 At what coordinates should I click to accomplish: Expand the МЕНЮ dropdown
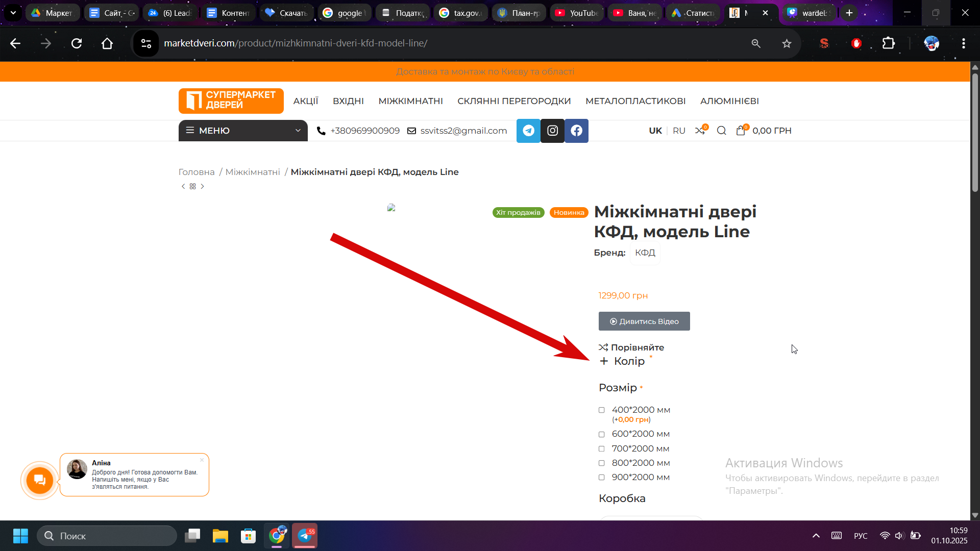pos(243,131)
